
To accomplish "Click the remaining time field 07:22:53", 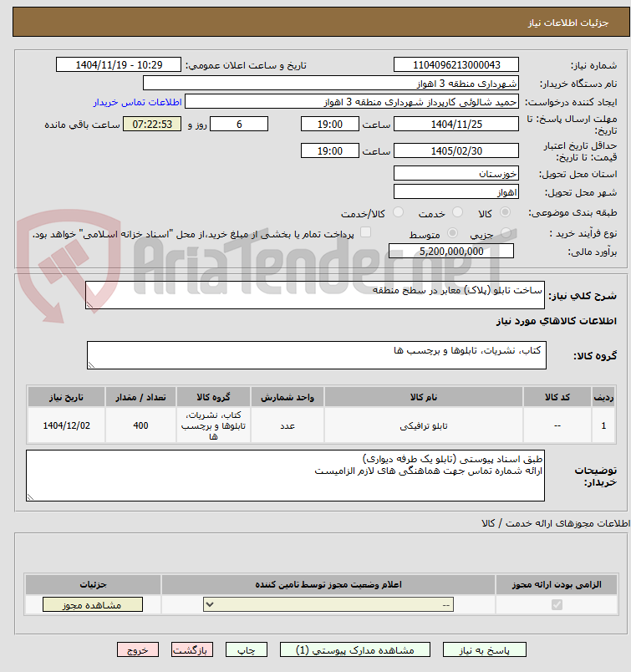I will click(x=152, y=125).
